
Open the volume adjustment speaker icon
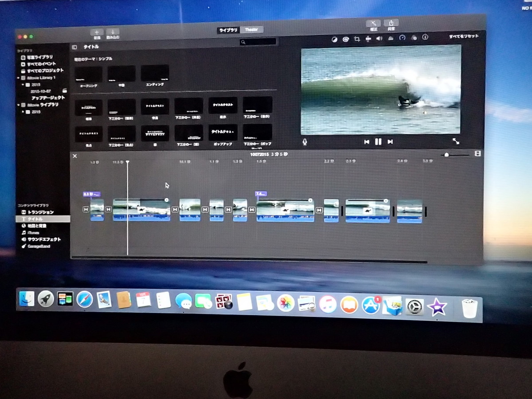point(379,39)
